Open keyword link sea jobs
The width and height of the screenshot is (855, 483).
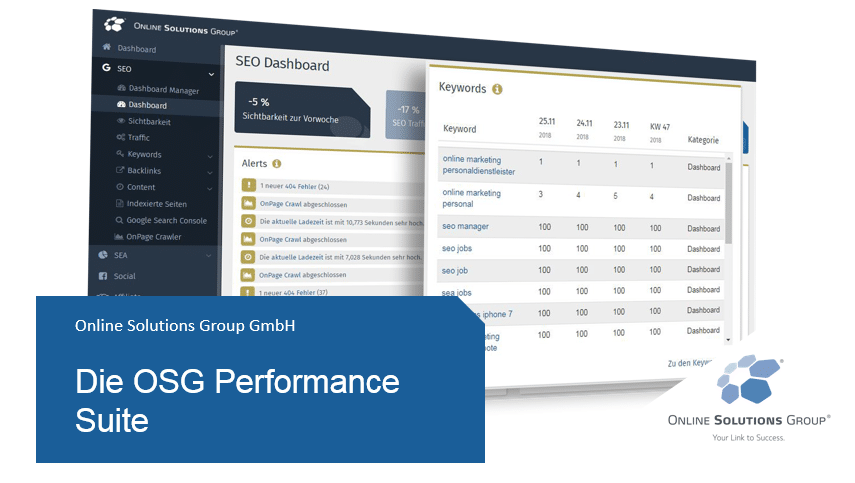456,293
